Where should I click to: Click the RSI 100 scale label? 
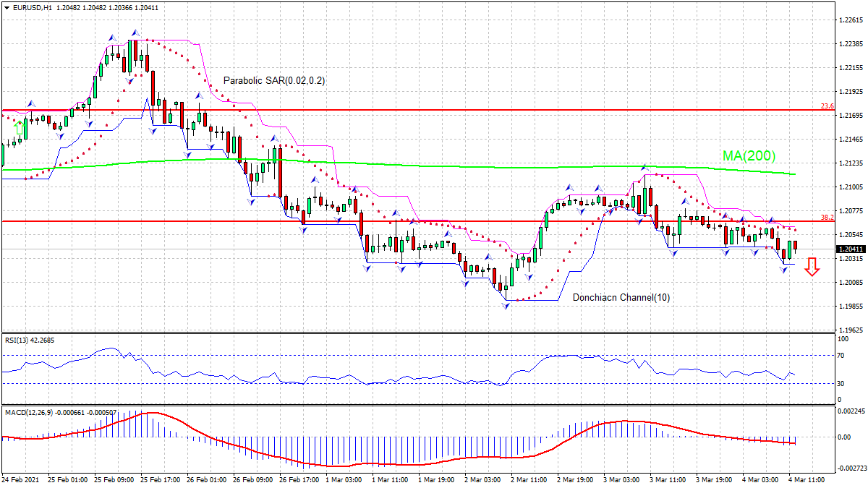(x=843, y=338)
